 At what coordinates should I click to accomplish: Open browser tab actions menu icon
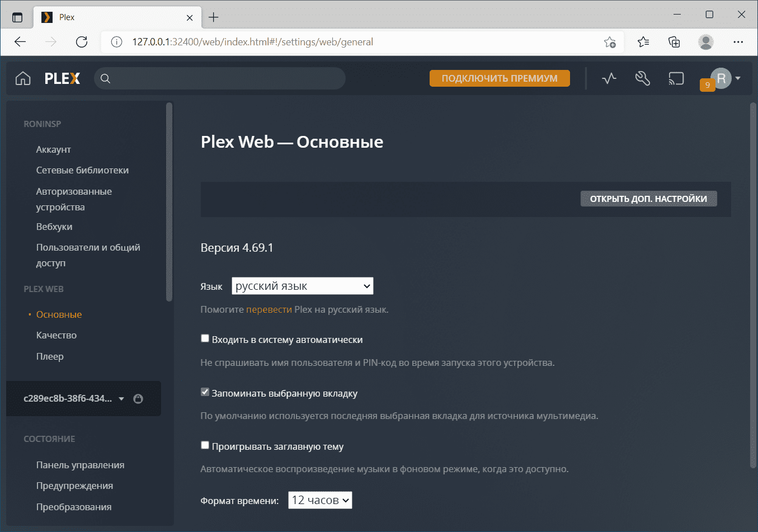coord(17,17)
